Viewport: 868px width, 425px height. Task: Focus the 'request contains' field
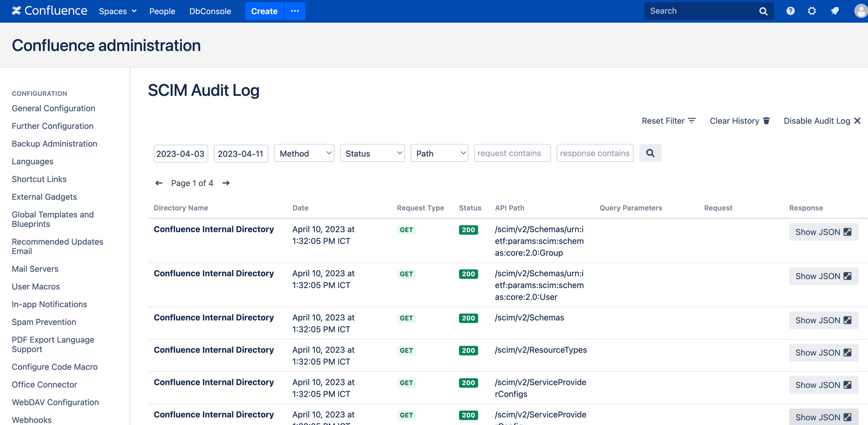(x=512, y=153)
